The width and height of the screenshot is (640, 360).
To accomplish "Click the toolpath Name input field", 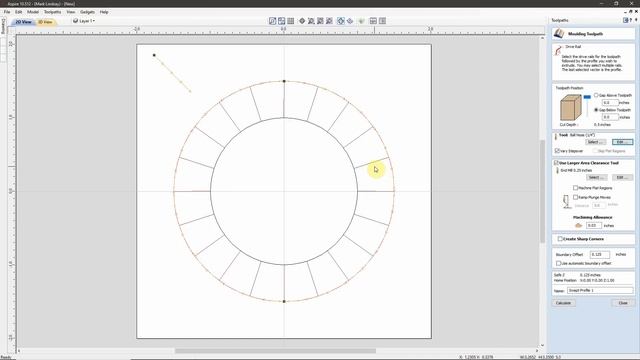I will pos(600,290).
